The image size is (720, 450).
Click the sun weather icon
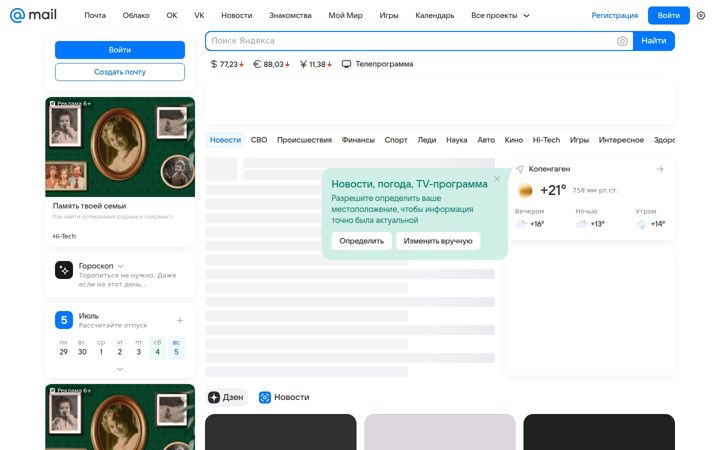(x=525, y=190)
